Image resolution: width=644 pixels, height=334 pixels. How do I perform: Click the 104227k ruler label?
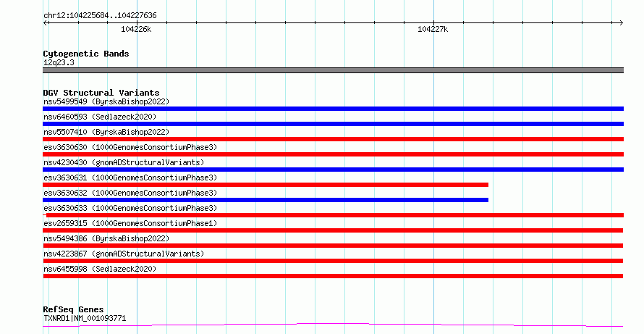[x=433, y=29]
